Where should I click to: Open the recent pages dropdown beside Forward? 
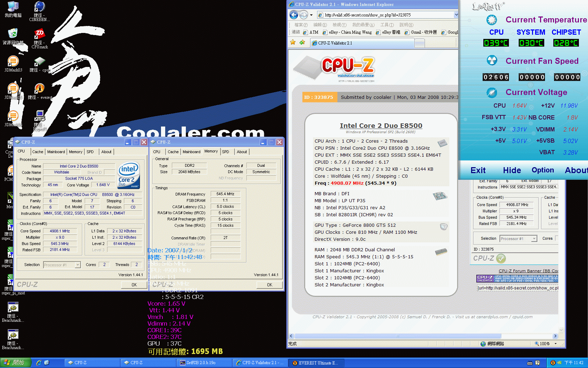[x=311, y=15]
